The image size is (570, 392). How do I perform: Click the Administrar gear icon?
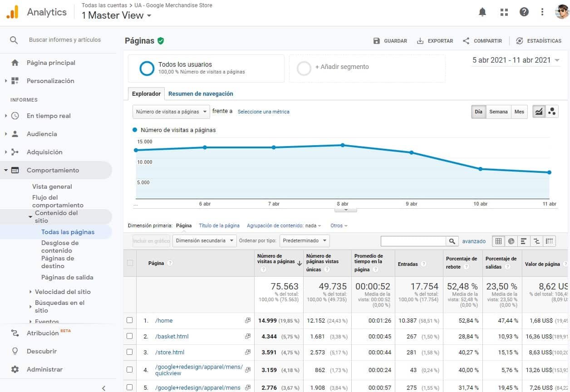15,369
